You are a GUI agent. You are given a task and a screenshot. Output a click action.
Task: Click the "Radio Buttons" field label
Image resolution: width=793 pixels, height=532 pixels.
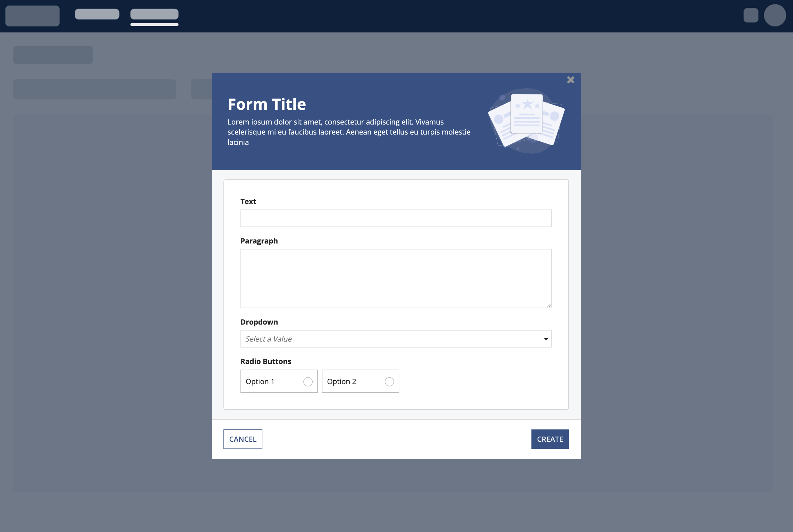coord(266,361)
